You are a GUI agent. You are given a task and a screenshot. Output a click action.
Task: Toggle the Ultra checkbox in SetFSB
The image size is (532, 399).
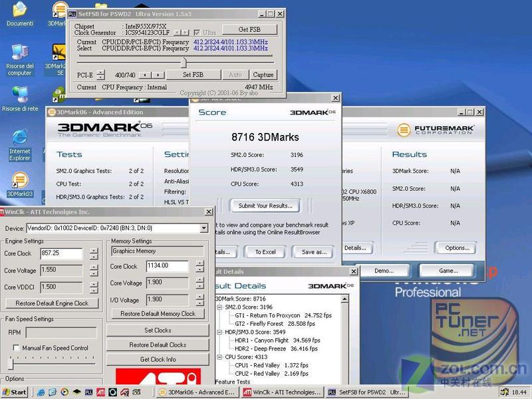(196, 32)
